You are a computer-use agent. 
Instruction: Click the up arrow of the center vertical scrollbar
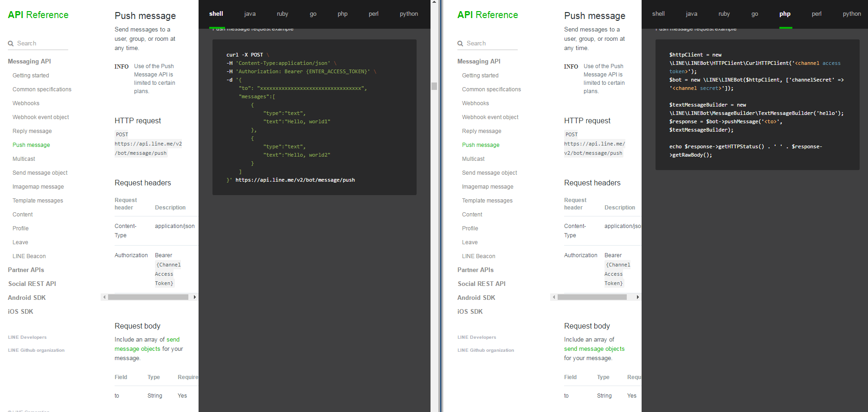point(434,2)
